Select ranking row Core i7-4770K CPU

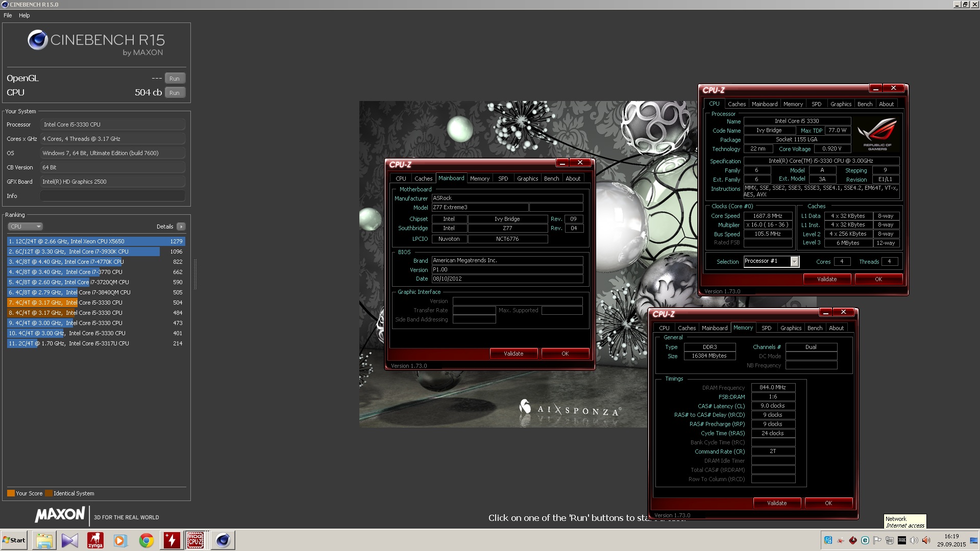tap(96, 262)
